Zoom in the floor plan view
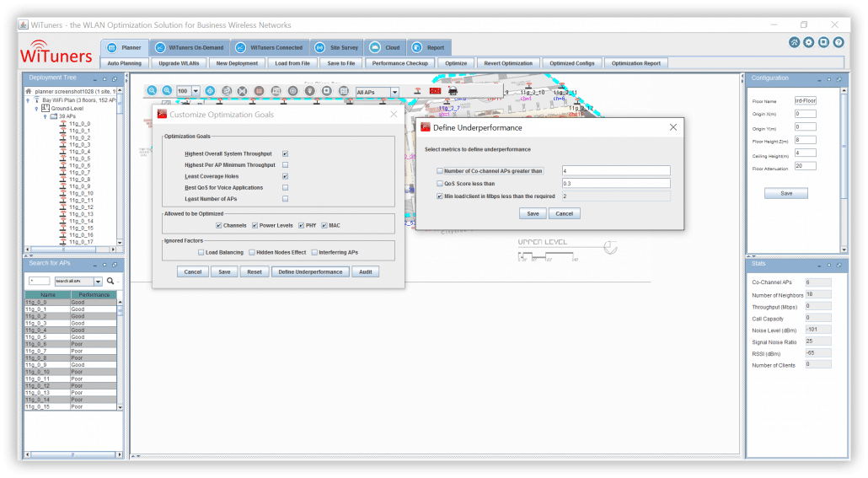868x478 pixels. pos(167,91)
